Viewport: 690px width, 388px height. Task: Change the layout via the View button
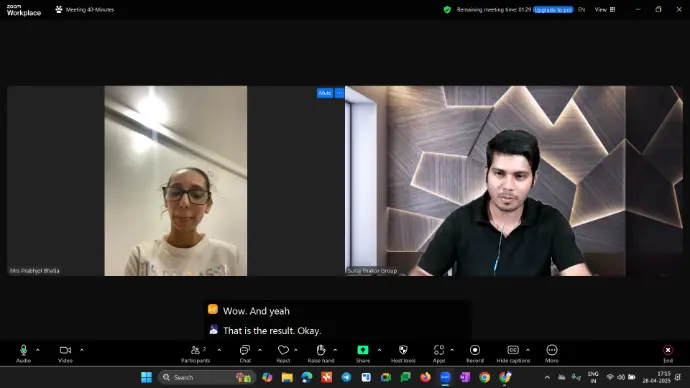605,10
